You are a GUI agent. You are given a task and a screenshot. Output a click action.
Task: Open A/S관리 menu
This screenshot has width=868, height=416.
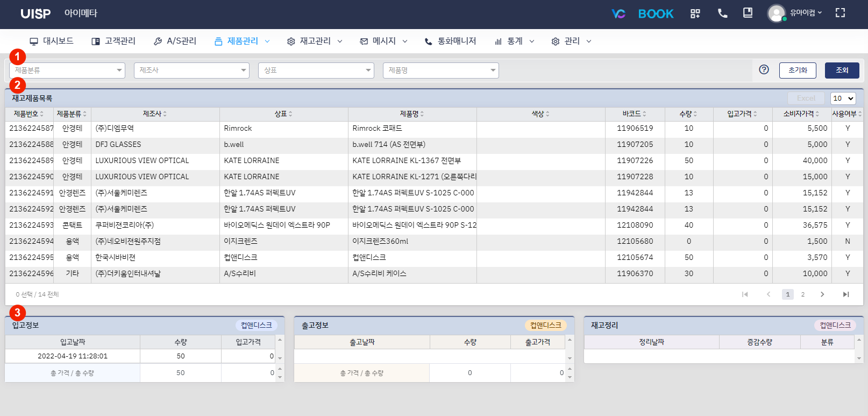tap(175, 41)
